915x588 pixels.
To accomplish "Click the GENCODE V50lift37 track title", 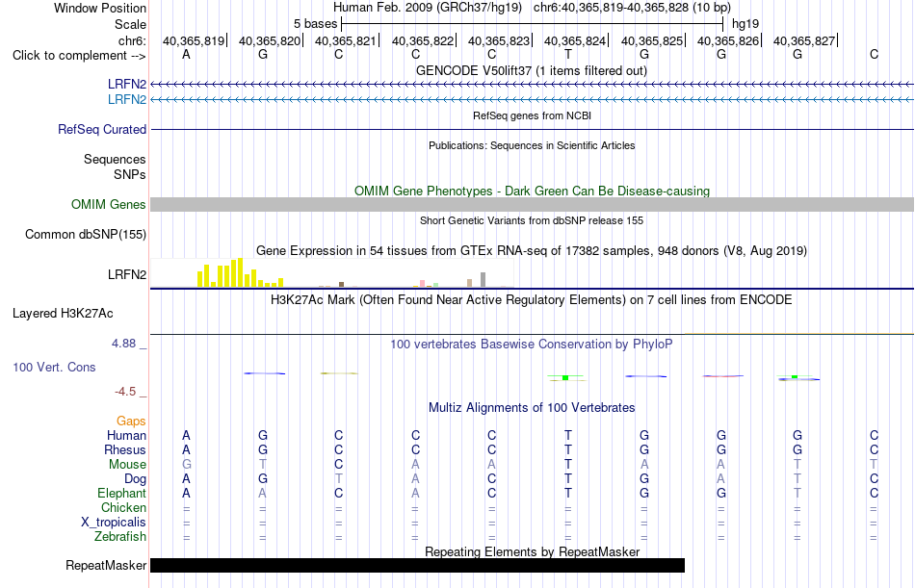I will (x=532, y=70).
